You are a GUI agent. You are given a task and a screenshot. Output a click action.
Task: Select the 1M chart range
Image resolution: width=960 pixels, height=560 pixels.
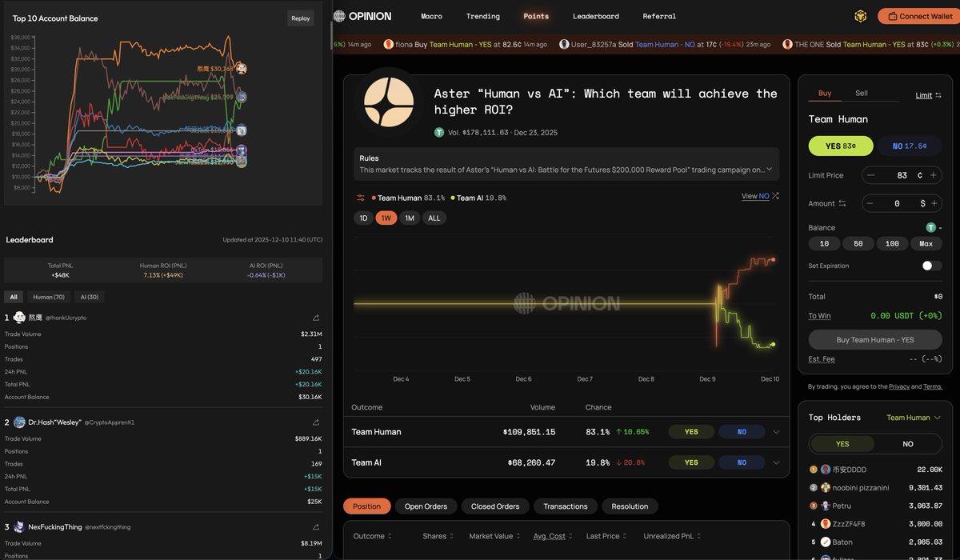point(410,218)
